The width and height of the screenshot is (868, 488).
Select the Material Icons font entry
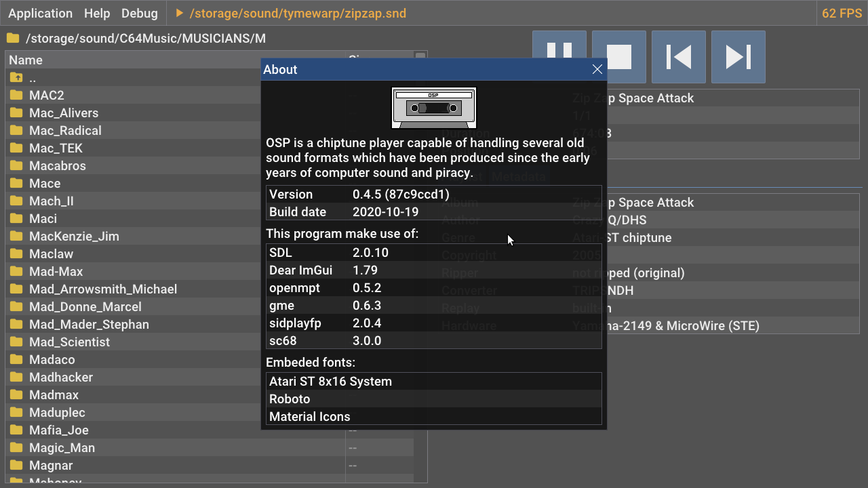[x=434, y=417]
